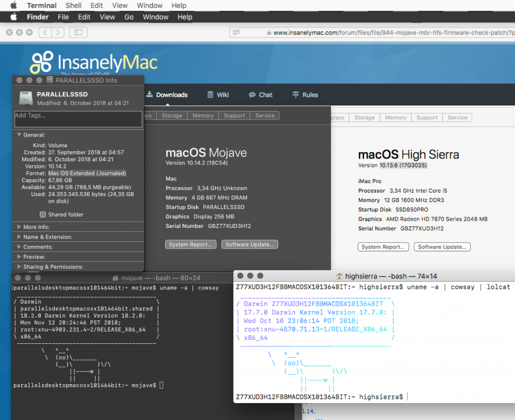515x420 pixels.
Task: Click the Safari address bar URL
Action: click(x=394, y=32)
